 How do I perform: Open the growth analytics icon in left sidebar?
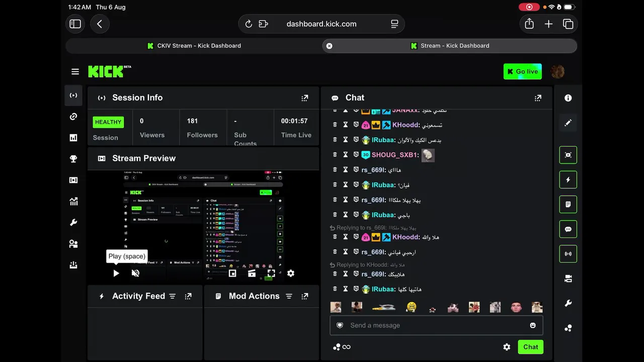tap(73, 202)
